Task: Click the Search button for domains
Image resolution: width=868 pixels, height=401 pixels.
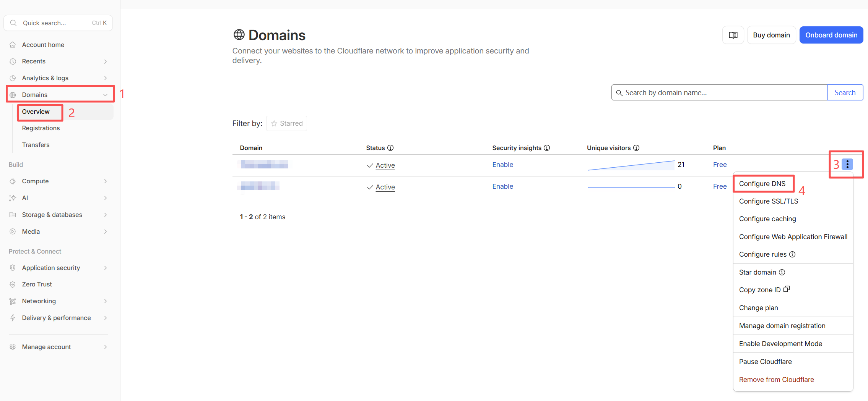Action: click(x=845, y=92)
